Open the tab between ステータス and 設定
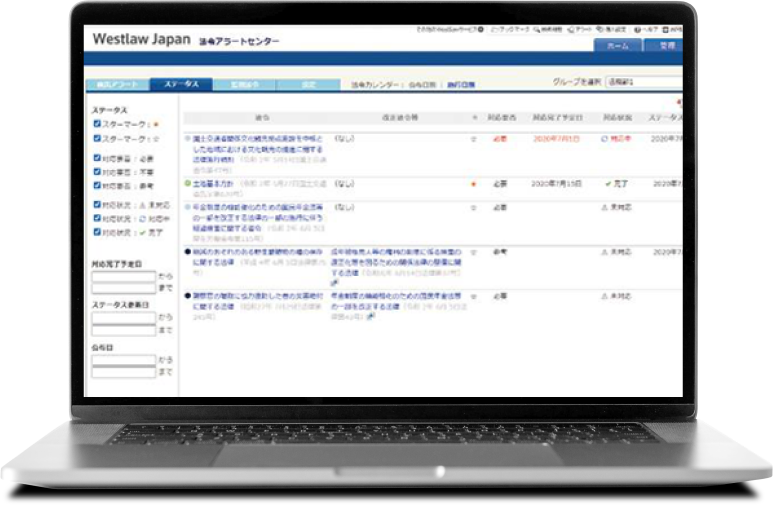 (x=245, y=85)
